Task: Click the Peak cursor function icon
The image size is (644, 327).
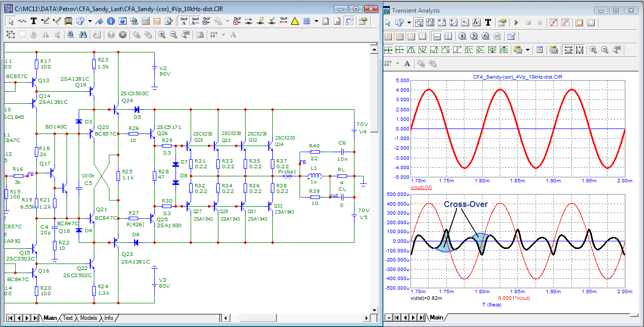Action: pos(411,50)
